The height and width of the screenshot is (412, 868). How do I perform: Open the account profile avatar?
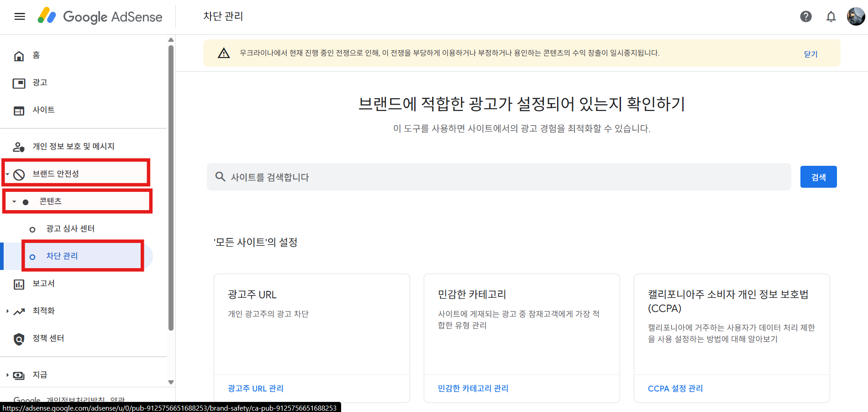click(856, 16)
